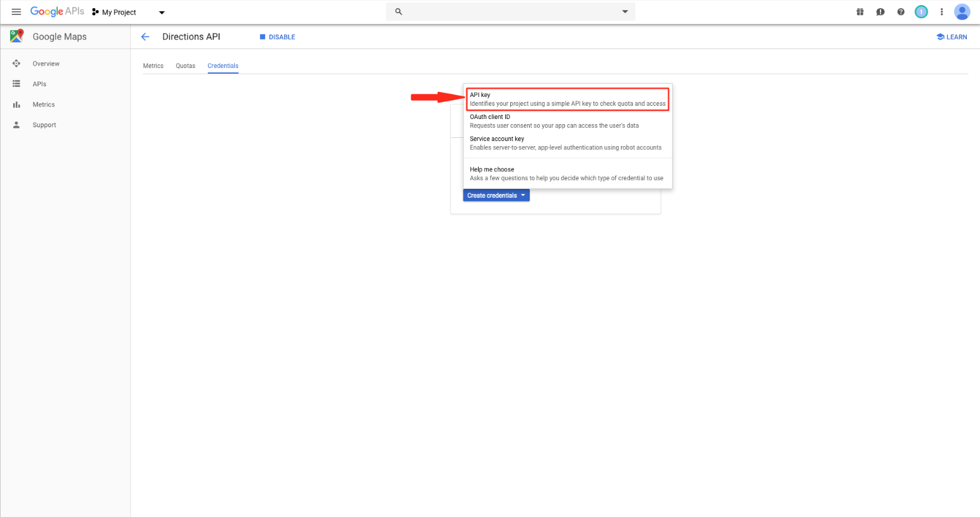Open the notifications badge icon

click(x=921, y=12)
